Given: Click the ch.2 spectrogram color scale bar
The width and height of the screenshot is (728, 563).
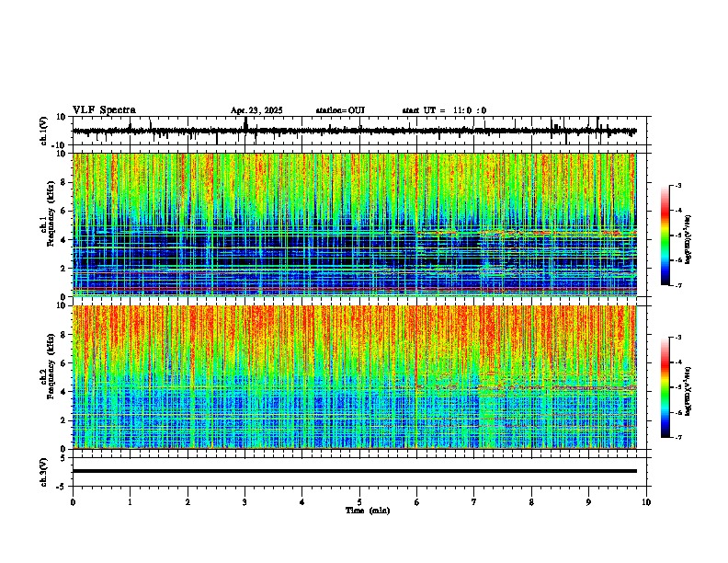Looking at the screenshot, I should pos(665,387).
